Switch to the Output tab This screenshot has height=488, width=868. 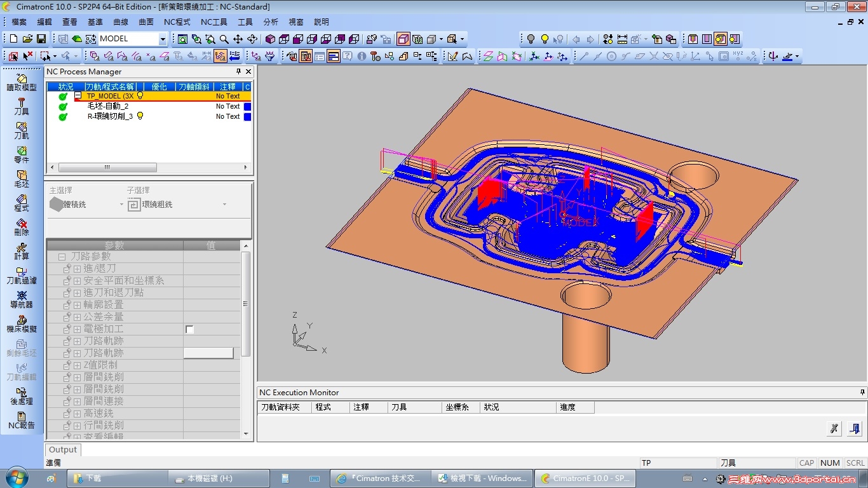(x=63, y=449)
